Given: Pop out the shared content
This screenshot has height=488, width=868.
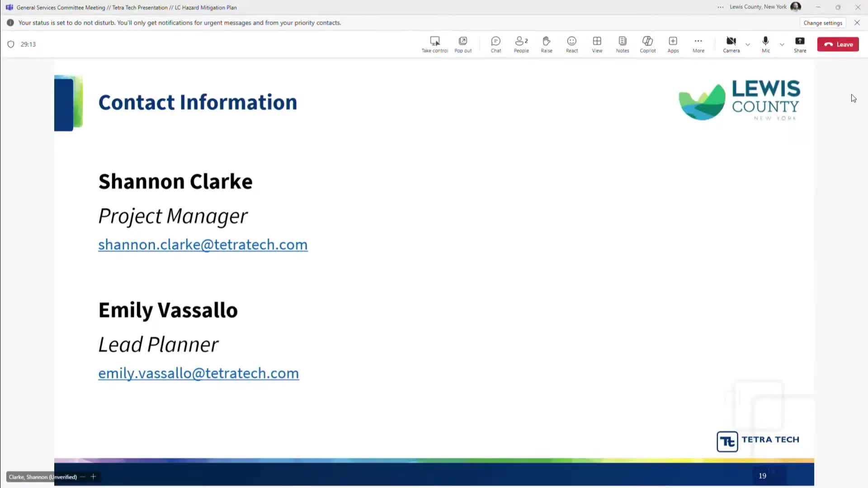Looking at the screenshot, I should [462, 44].
